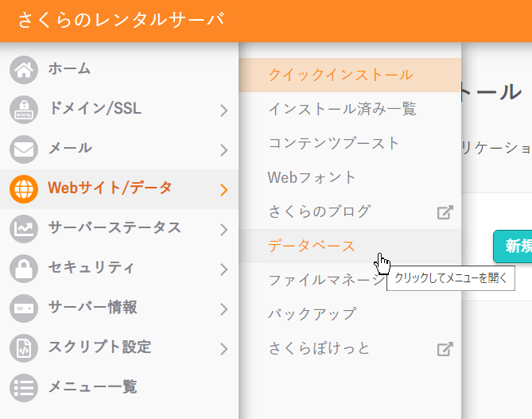Open the スクリプト設定 sidebar label
The image size is (532, 419).
(x=99, y=347)
